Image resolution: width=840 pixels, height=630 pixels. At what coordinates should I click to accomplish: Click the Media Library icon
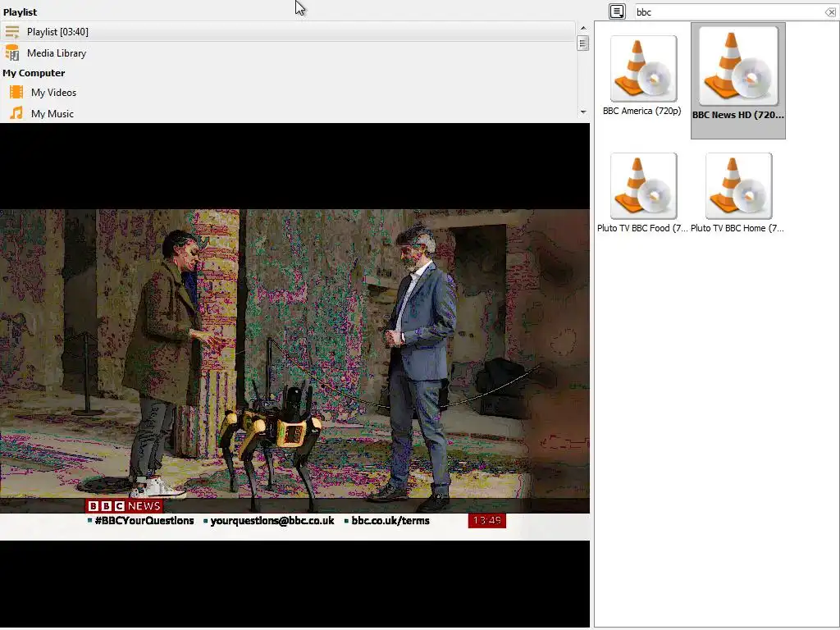[12, 53]
